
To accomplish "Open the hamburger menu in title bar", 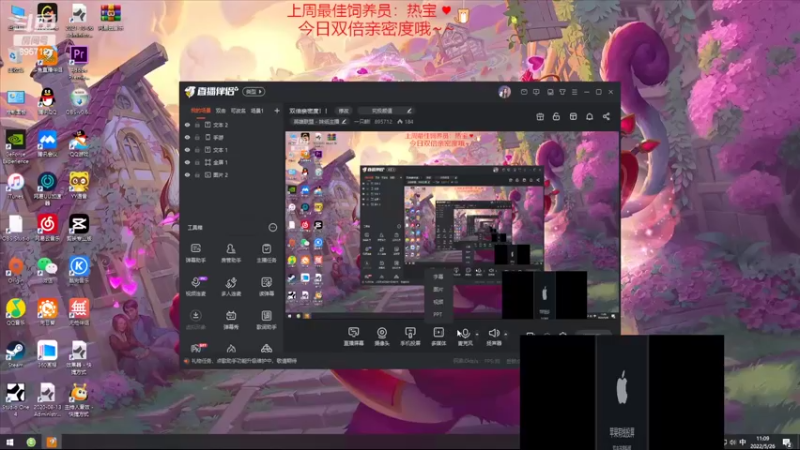I will pos(574,92).
